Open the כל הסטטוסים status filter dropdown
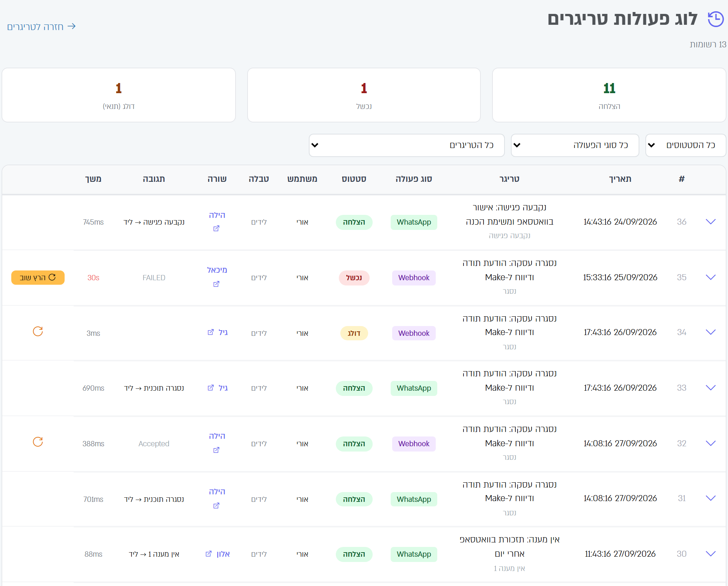The image size is (728, 586). pyautogui.click(x=686, y=145)
